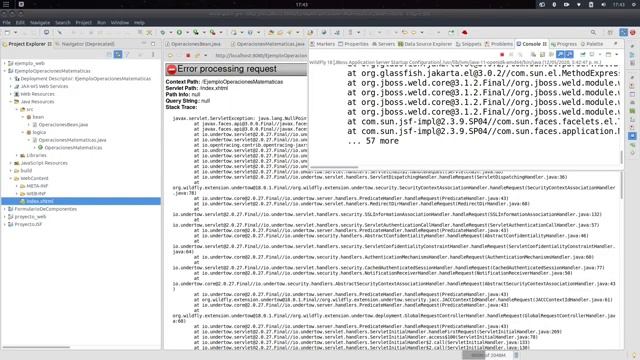The height and width of the screenshot is (360, 640).
Task: Toggle Console Show on standard error change
Action: 569,54
